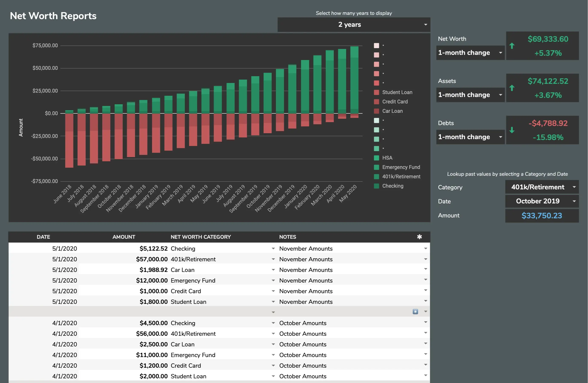This screenshot has width=588, height=383.
Task: Open the years to display dropdown
Action: coord(354,24)
